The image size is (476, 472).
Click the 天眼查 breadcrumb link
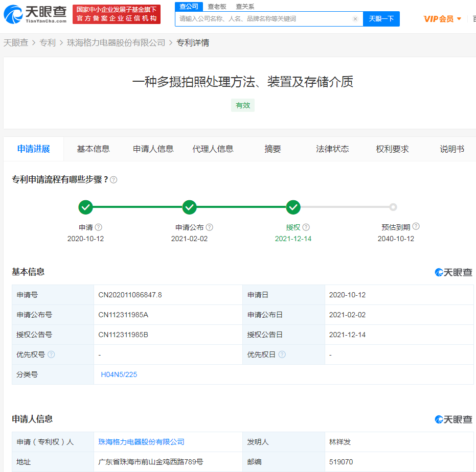(16, 43)
